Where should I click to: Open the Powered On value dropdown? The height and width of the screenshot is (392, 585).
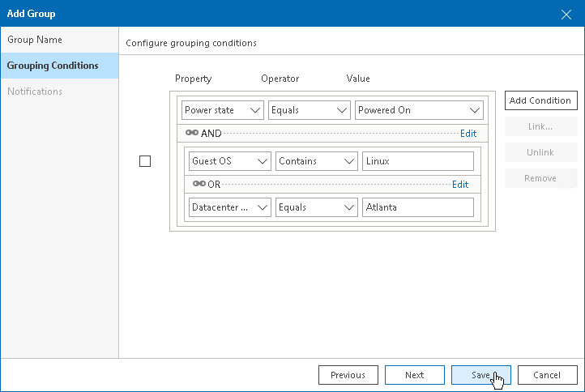[x=419, y=110]
